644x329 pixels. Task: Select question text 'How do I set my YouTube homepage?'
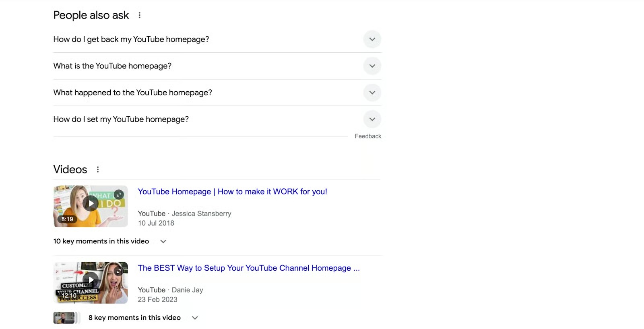(x=121, y=119)
